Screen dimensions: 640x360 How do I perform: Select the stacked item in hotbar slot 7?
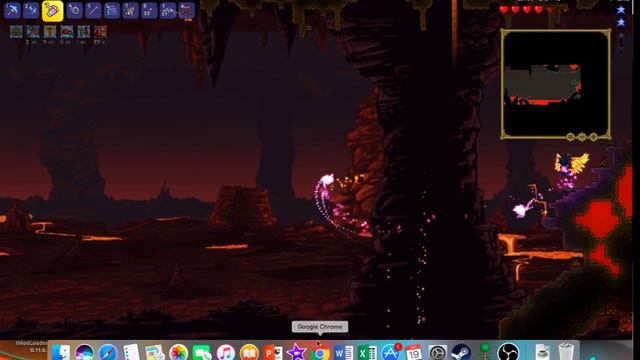(x=131, y=10)
